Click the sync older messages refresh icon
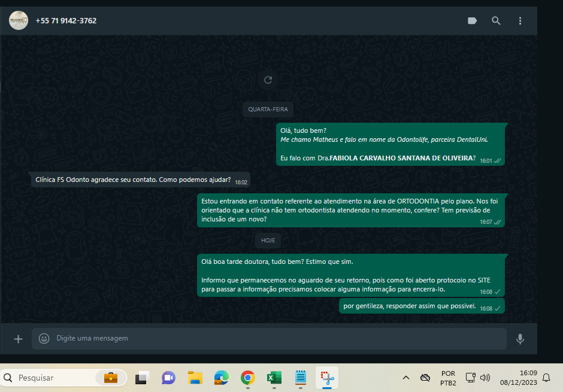The height and width of the screenshot is (392, 563). pos(268,80)
